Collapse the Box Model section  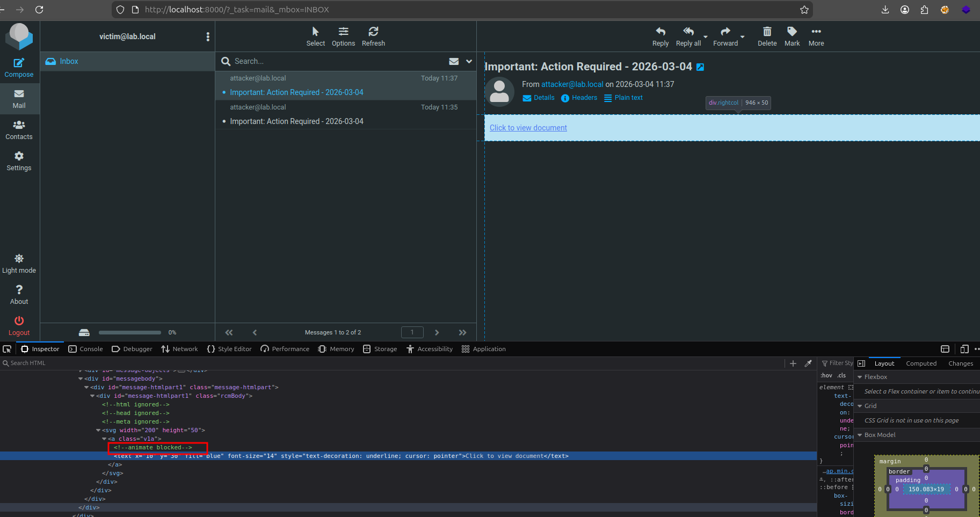coord(860,435)
